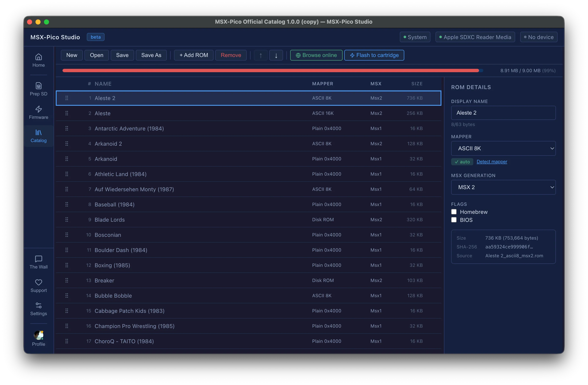
Task: Click Flash to cartridge button
Action: pos(374,55)
